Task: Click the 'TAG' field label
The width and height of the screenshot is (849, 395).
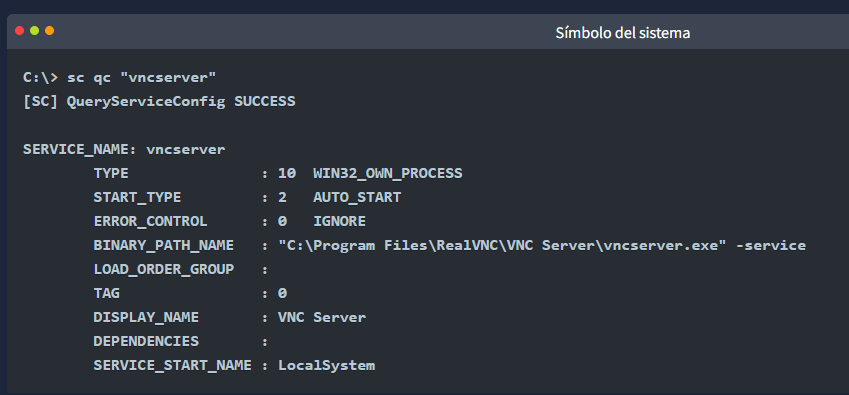Action: pyautogui.click(x=107, y=294)
